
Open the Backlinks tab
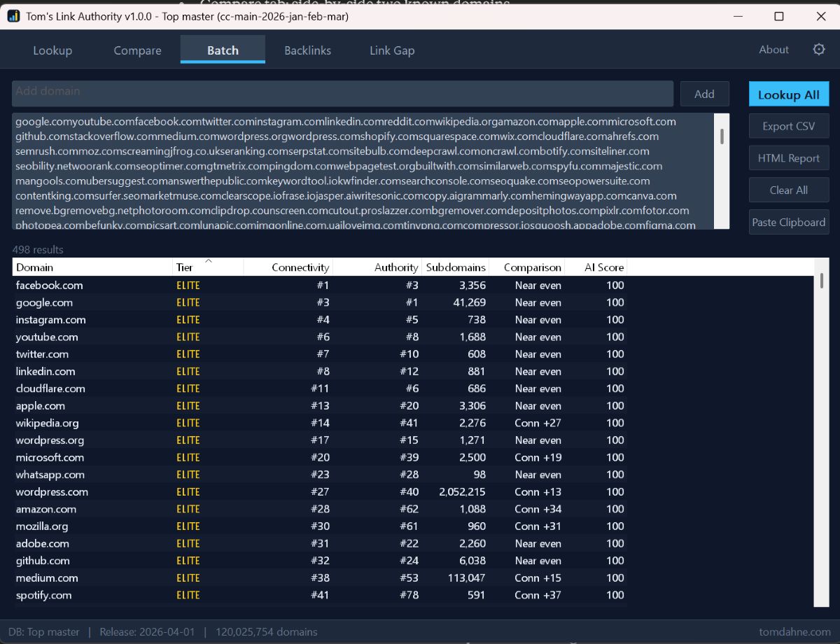(x=307, y=50)
